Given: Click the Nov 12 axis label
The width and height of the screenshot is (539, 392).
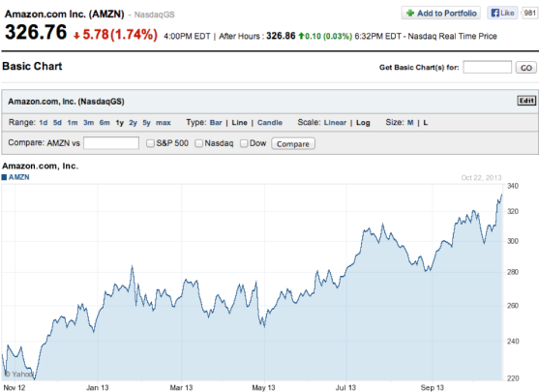Looking at the screenshot, I should coord(15,387).
